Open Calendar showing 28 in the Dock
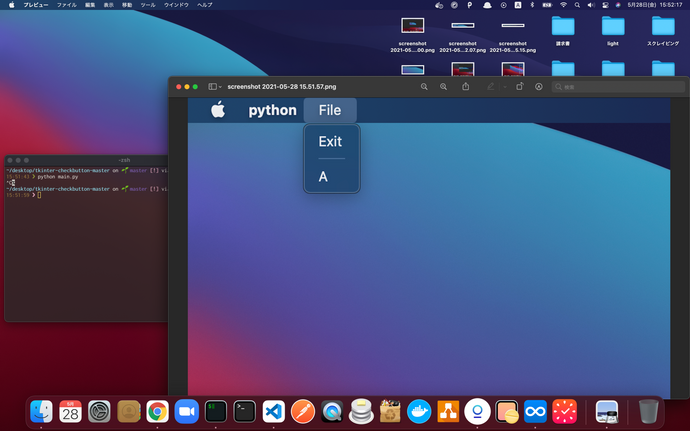 tap(70, 412)
